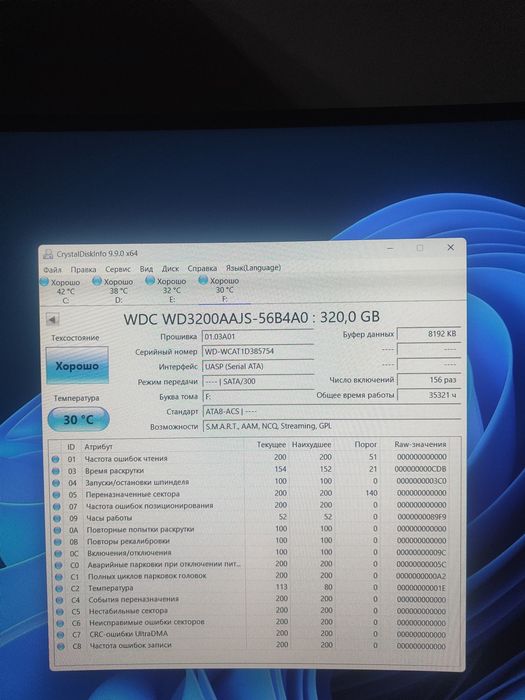The height and width of the screenshot is (700, 525).
Task: Click status dot for attribute 0C
Action: [58, 554]
